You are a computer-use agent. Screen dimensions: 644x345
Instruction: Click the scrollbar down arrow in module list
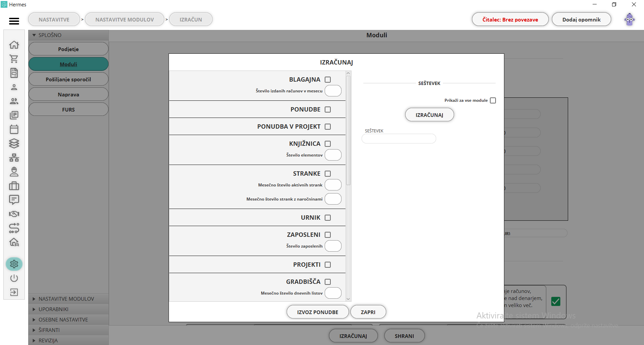348,299
